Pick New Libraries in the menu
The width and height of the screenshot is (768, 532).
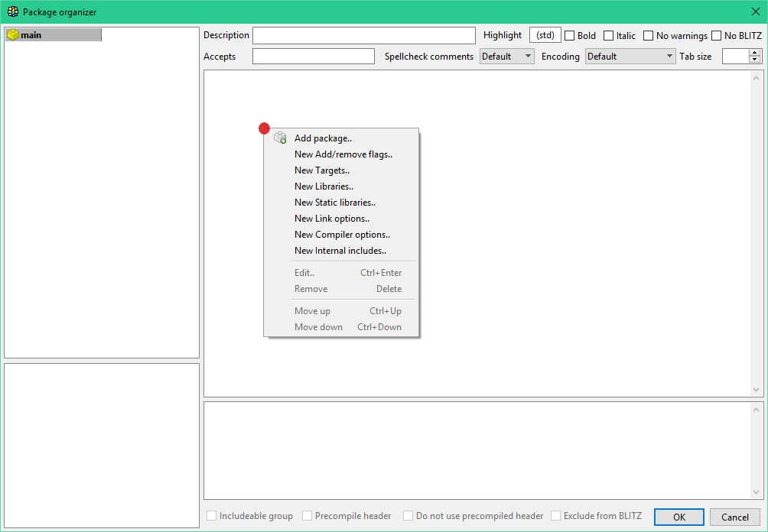coord(324,187)
